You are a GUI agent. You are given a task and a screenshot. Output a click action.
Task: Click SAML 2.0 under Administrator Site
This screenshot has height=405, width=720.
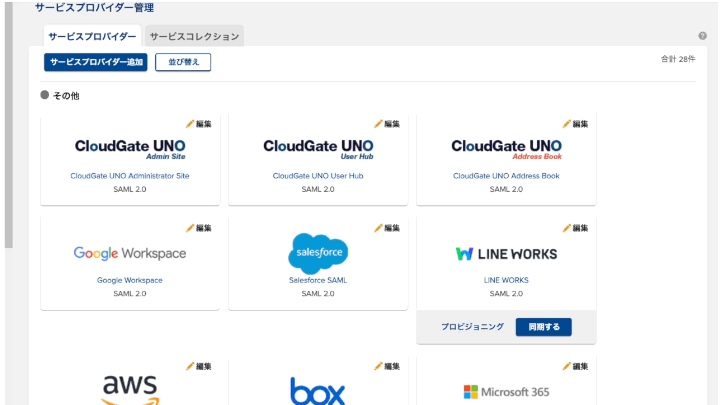tap(130, 189)
